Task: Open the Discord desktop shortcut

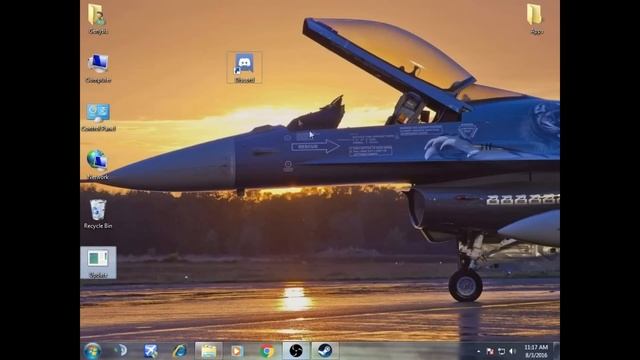Action: coord(244,68)
